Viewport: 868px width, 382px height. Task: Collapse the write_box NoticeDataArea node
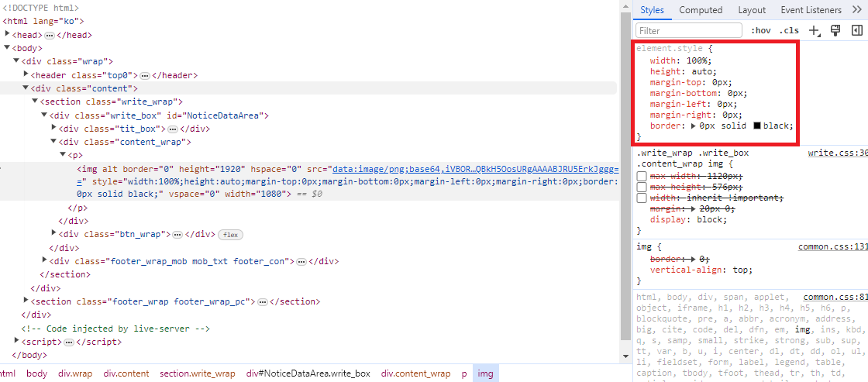[44, 115]
